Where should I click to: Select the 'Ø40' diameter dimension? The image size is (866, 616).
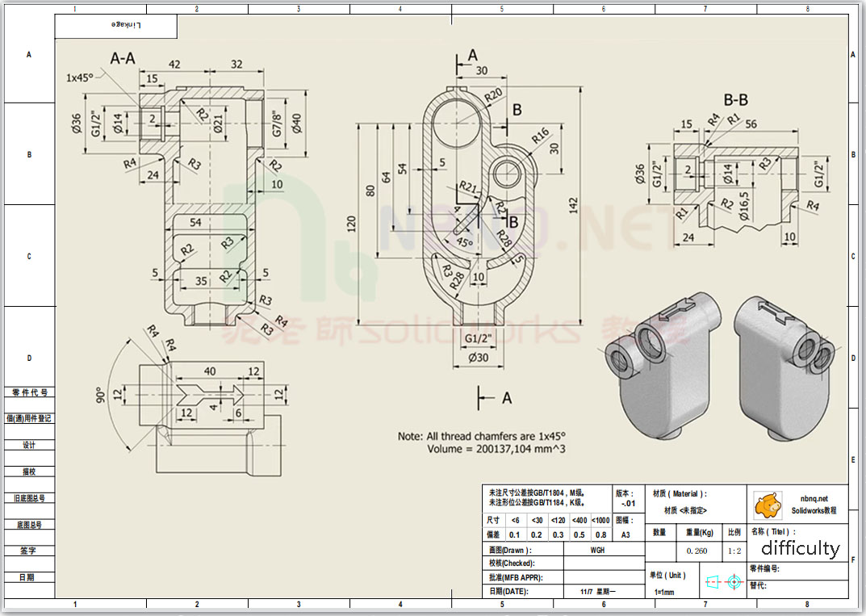tap(297, 124)
